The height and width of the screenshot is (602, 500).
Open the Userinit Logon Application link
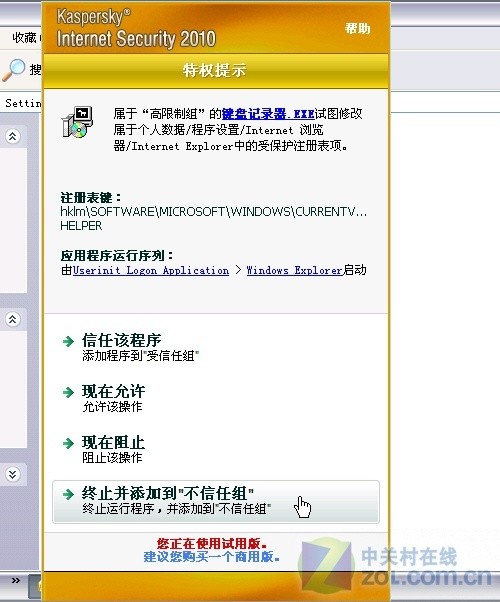coord(151,270)
